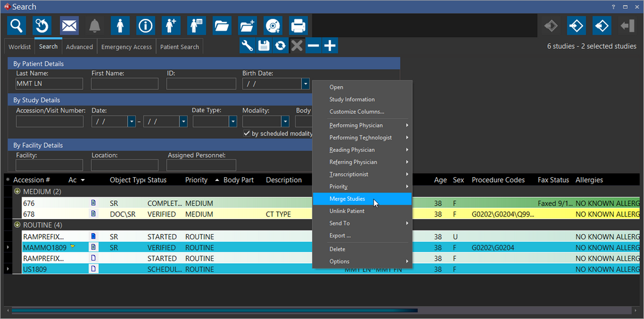
Task: Open the Birth Date dropdown arrow
Action: (x=305, y=84)
